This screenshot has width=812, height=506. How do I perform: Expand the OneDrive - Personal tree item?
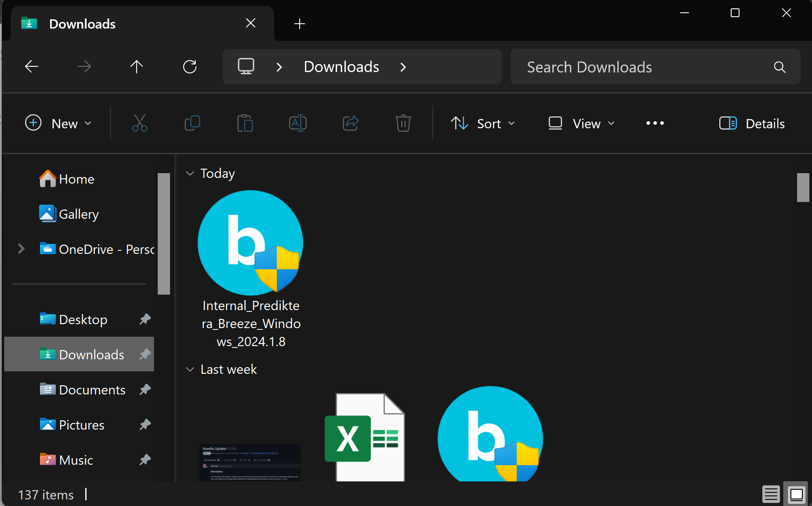(x=22, y=249)
